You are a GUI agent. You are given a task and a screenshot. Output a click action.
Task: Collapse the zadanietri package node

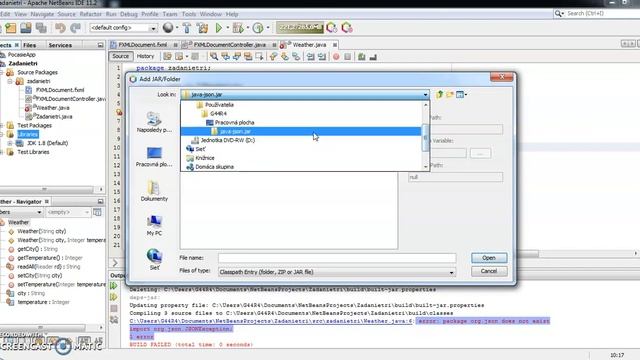(10, 81)
